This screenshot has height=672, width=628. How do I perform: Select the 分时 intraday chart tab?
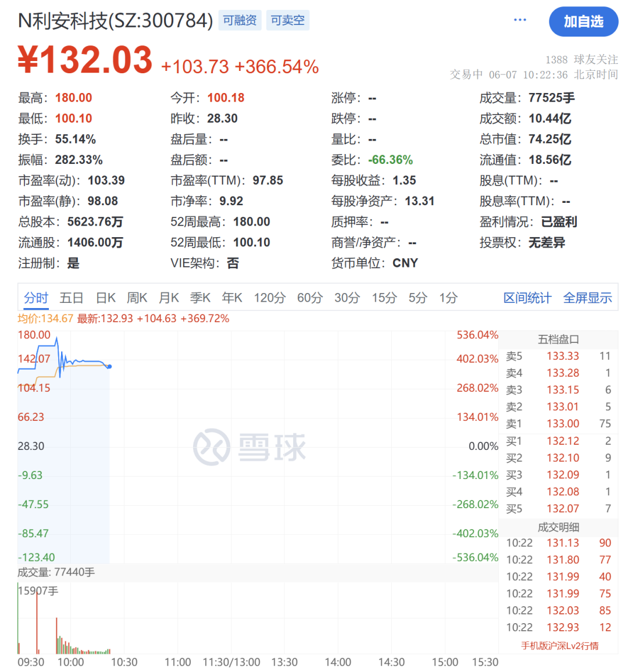pos(36,298)
